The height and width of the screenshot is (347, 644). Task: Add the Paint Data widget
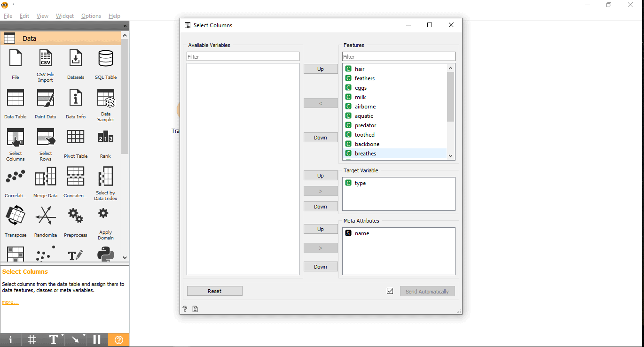[46, 99]
